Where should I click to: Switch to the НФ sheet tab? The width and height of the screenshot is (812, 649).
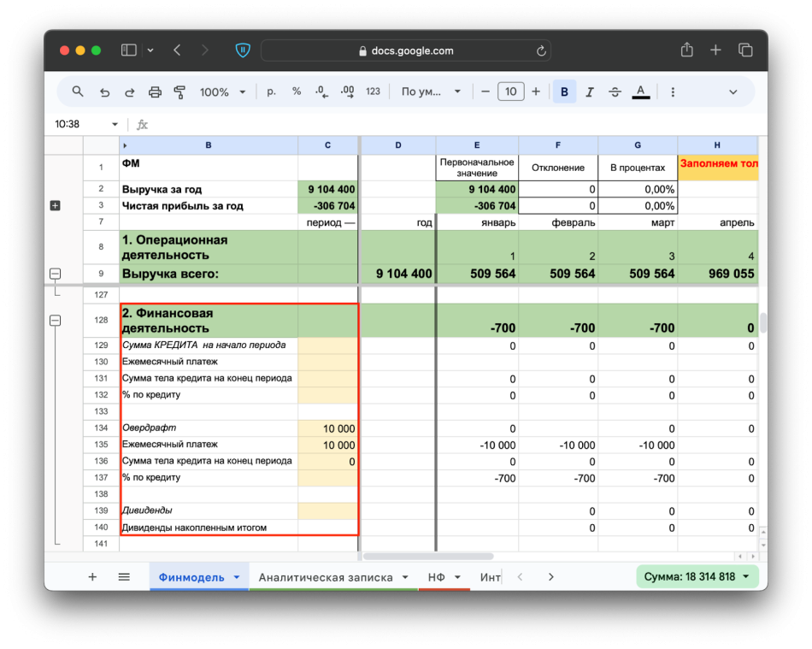435,577
